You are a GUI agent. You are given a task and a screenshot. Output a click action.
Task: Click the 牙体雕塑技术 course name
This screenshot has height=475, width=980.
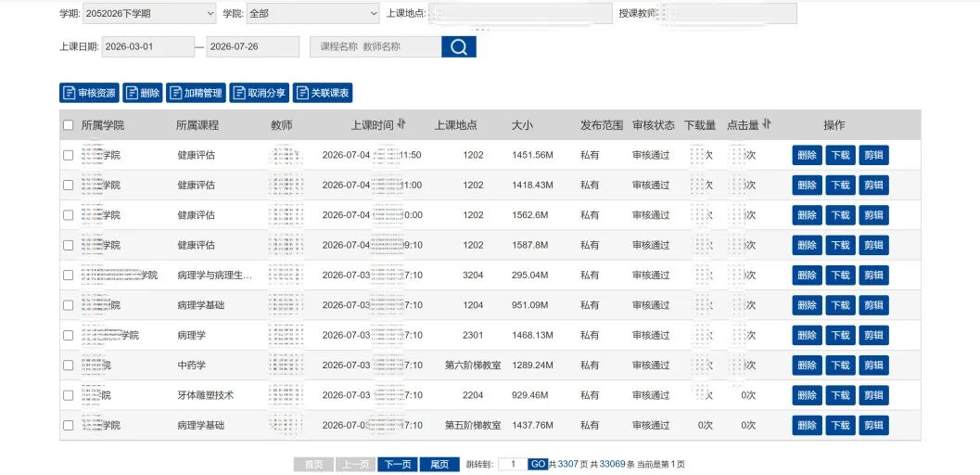206,395
